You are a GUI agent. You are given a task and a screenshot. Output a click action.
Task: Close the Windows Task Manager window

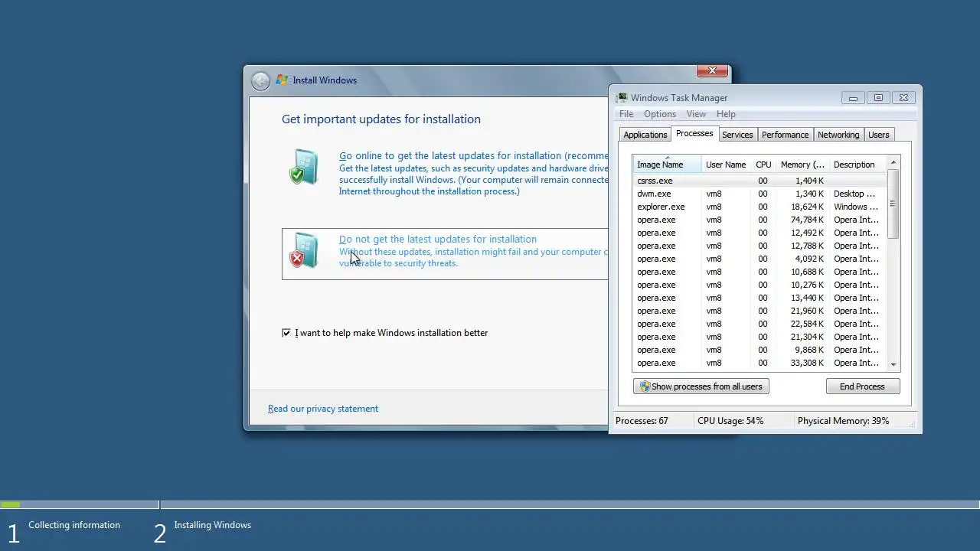click(903, 98)
